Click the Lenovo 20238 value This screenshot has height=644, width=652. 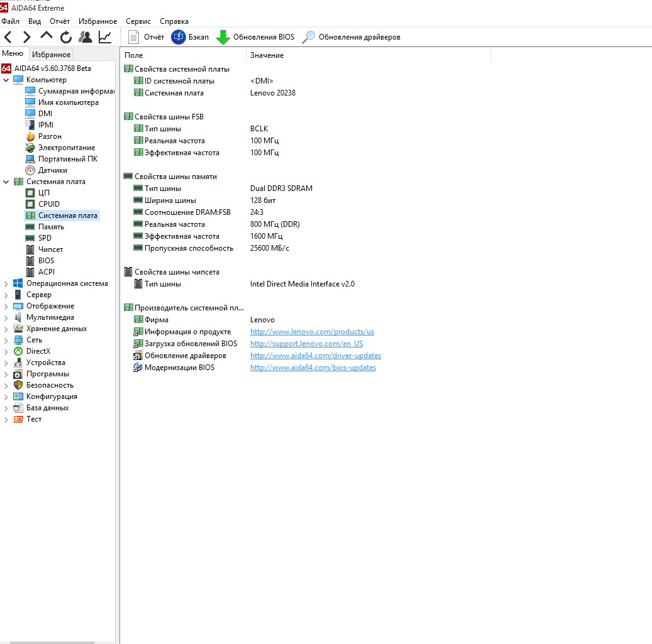tap(273, 93)
